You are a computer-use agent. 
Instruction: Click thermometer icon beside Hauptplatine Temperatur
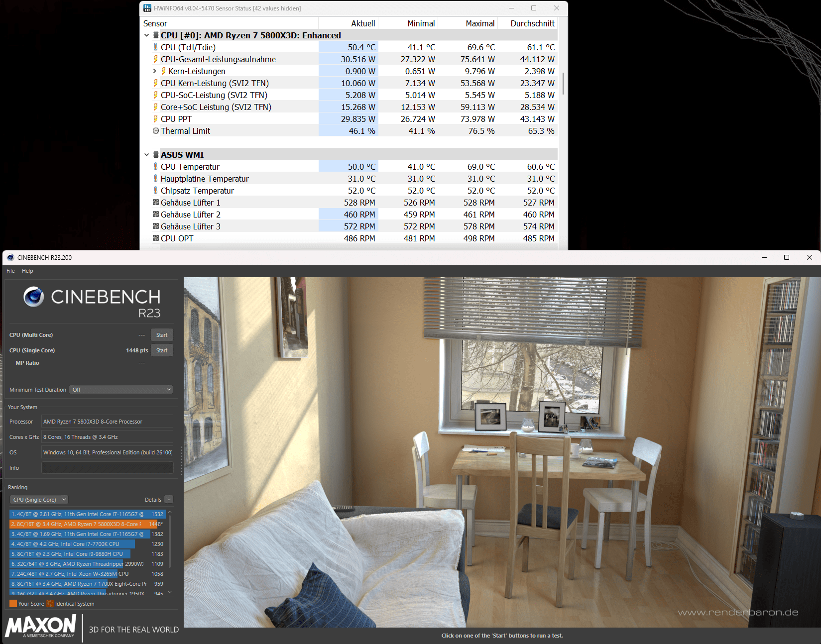tap(156, 179)
